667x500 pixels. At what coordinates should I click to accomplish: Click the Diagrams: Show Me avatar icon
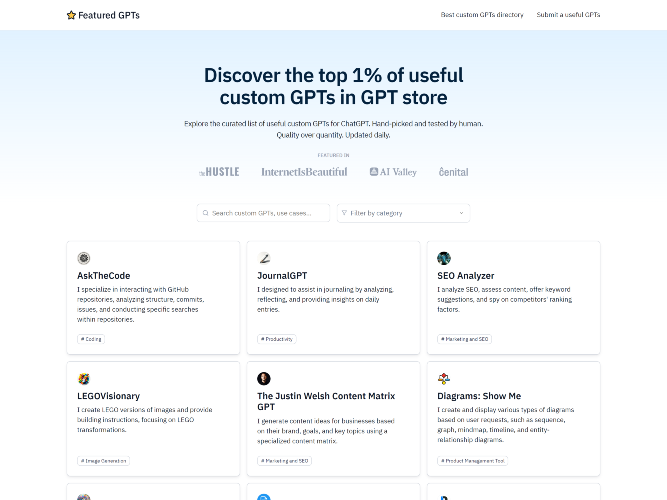point(444,378)
